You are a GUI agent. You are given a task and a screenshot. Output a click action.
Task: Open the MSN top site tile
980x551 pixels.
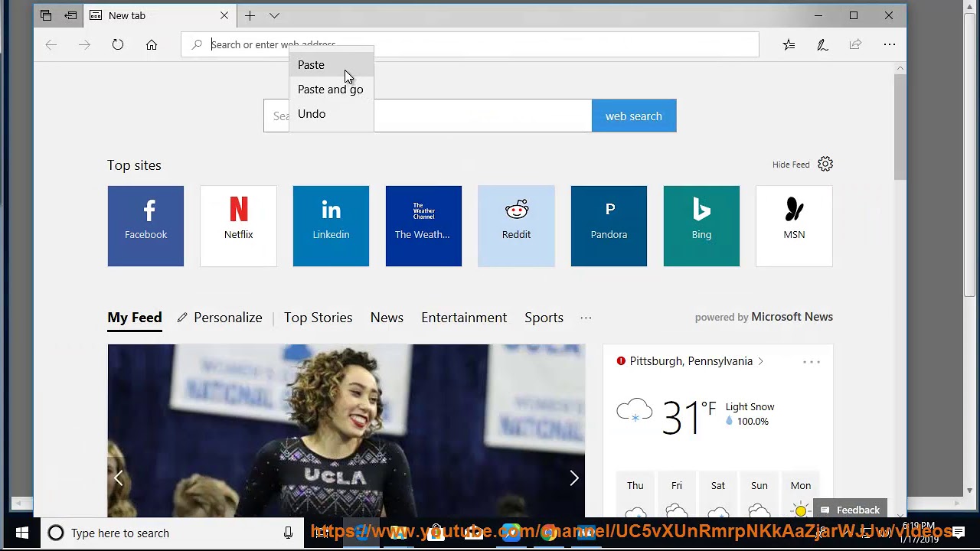point(794,226)
